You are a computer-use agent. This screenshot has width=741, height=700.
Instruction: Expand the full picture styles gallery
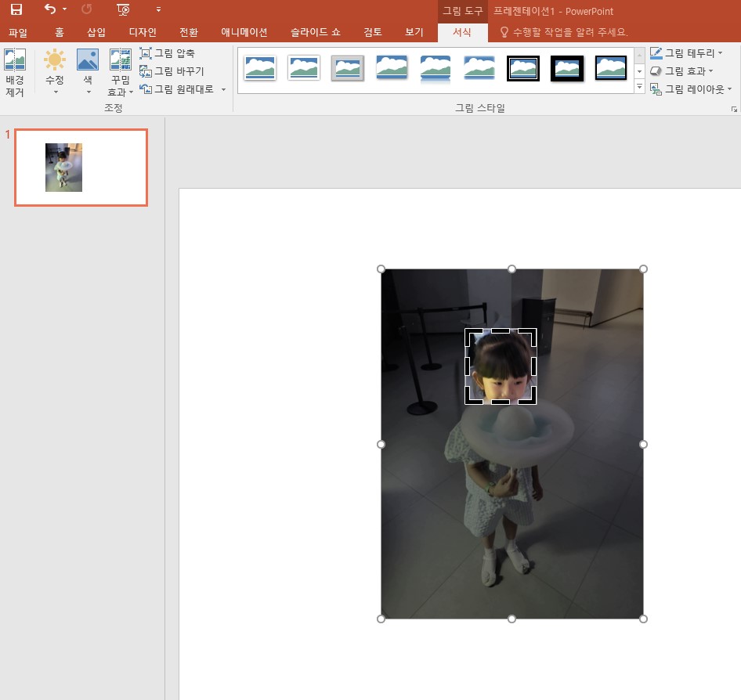[x=639, y=86]
